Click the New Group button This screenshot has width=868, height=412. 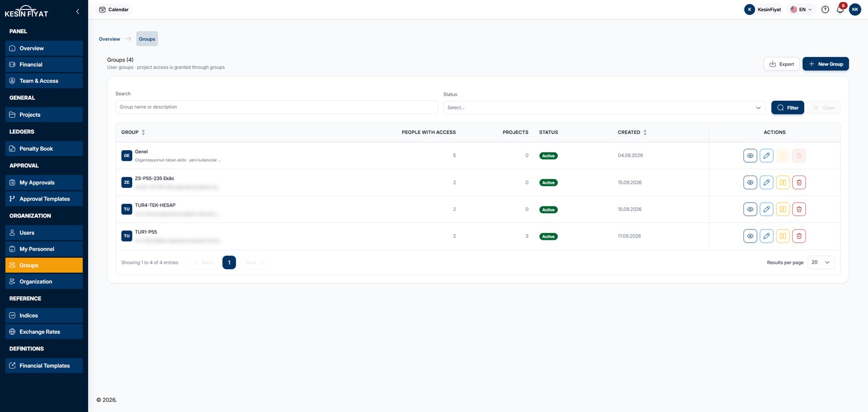pos(825,64)
